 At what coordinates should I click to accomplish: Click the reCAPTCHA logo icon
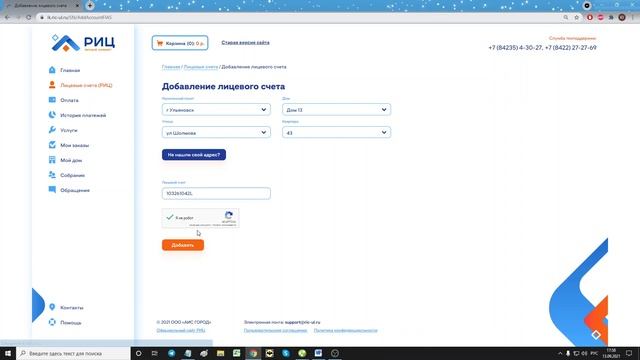(x=229, y=215)
